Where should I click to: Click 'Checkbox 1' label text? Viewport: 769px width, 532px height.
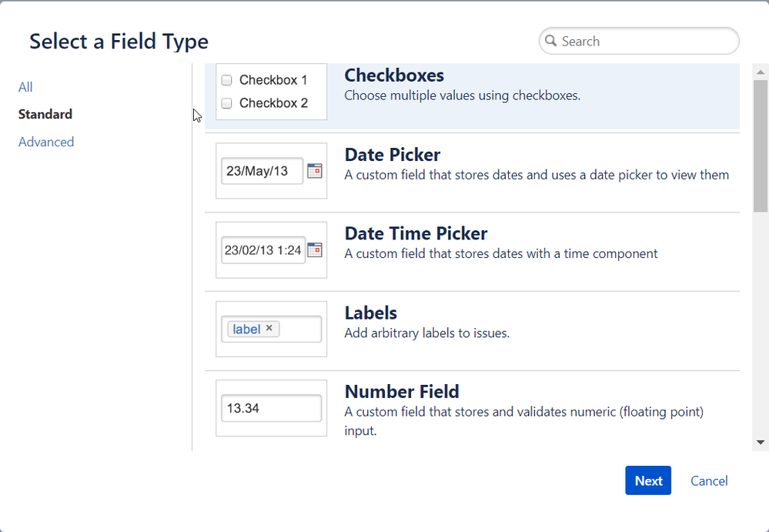coord(273,80)
